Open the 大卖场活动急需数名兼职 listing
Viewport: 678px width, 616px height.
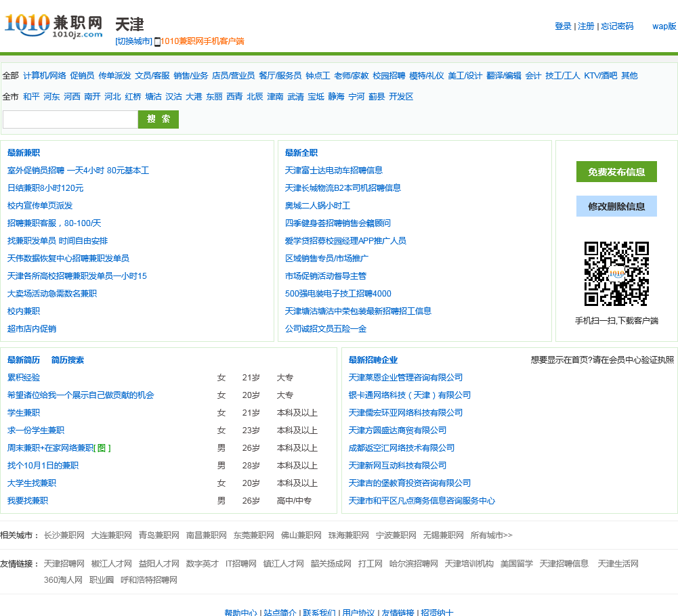52,294
